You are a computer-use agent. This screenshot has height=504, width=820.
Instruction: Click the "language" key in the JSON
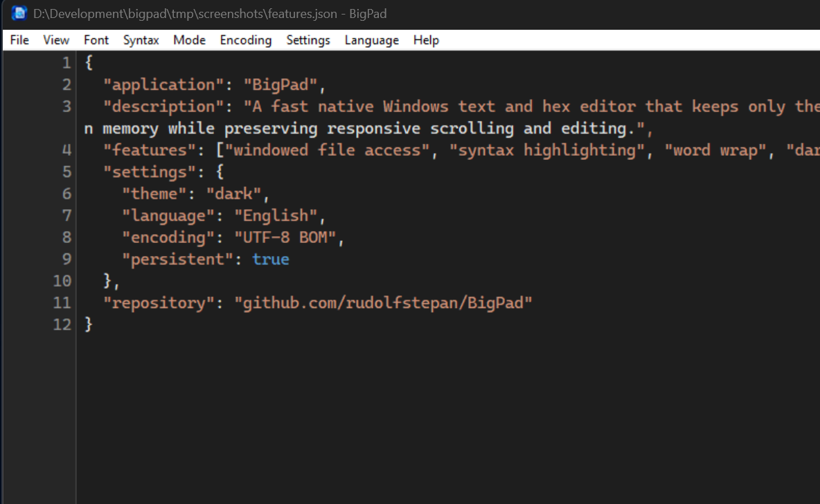[168, 216]
